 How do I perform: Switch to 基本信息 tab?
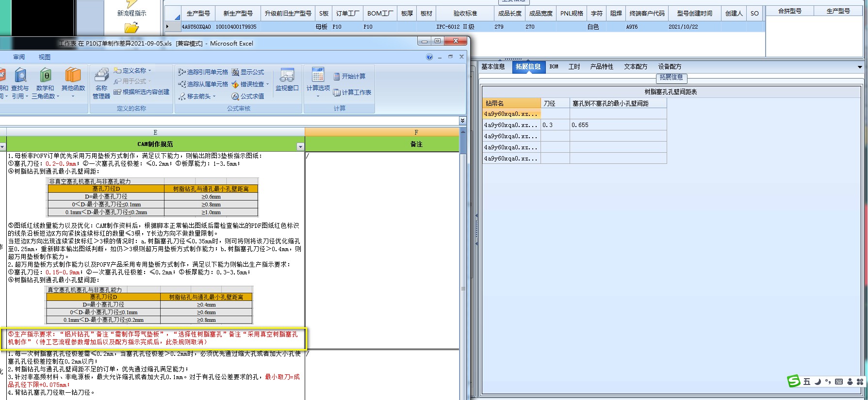493,67
